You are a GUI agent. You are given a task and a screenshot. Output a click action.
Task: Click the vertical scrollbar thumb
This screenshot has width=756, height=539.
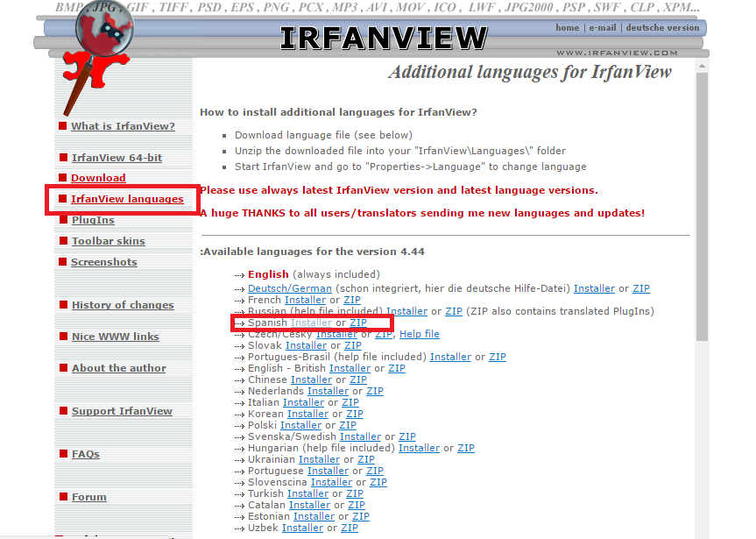pyautogui.click(x=702, y=207)
